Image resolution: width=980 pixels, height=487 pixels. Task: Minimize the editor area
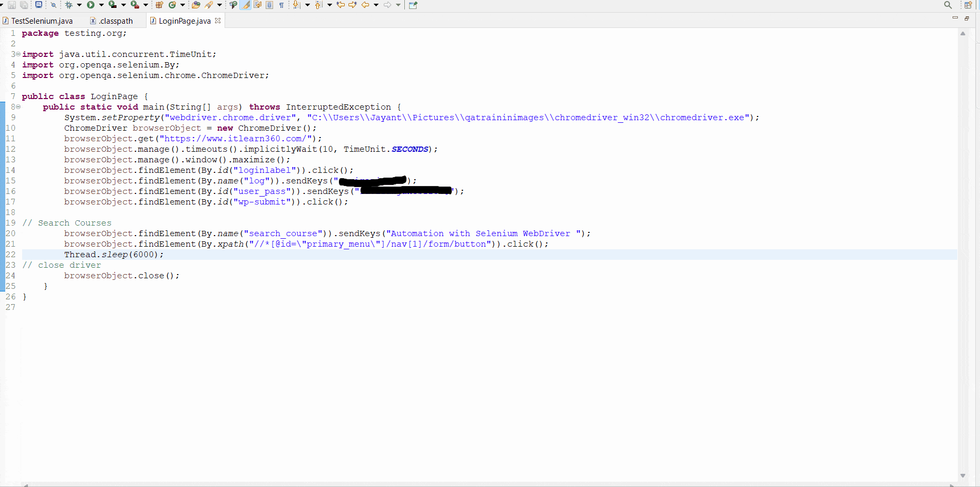[x=955, y=18]
